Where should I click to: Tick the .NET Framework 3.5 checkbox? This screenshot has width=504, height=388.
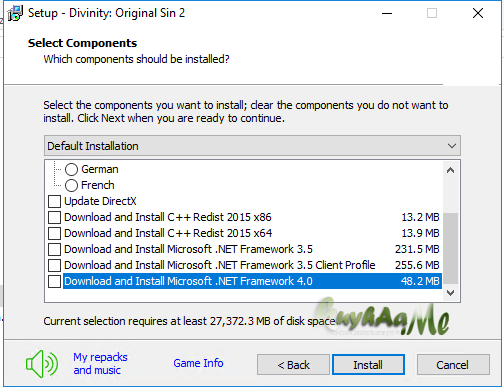pyautogui.click(x=54, y=249)
